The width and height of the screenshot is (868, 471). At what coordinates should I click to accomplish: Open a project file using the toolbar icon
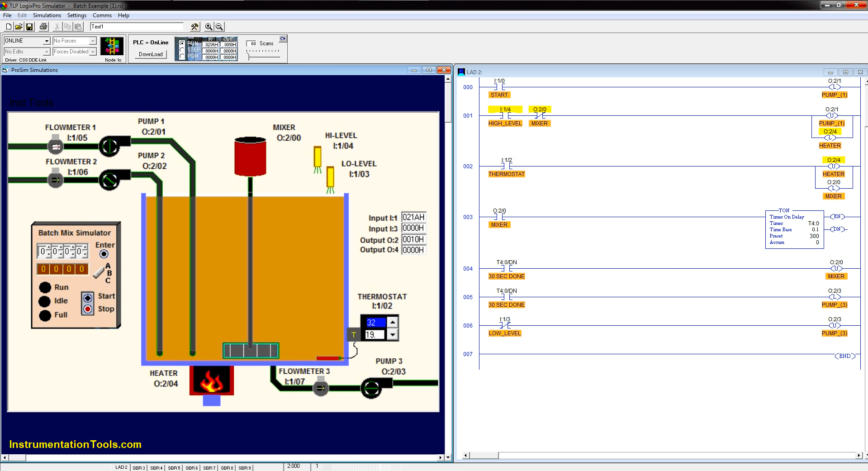click(18, 26)
